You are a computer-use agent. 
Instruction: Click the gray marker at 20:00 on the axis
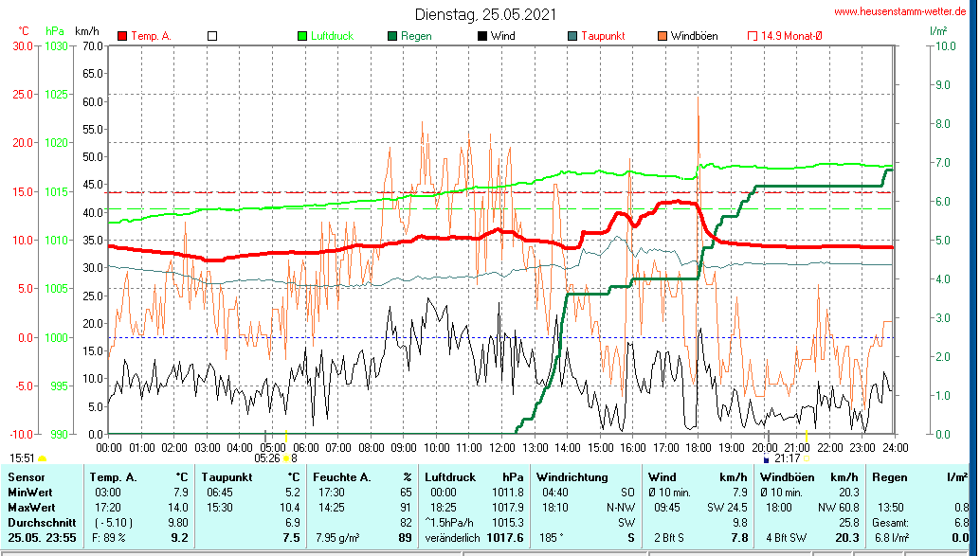click(768, 435)
